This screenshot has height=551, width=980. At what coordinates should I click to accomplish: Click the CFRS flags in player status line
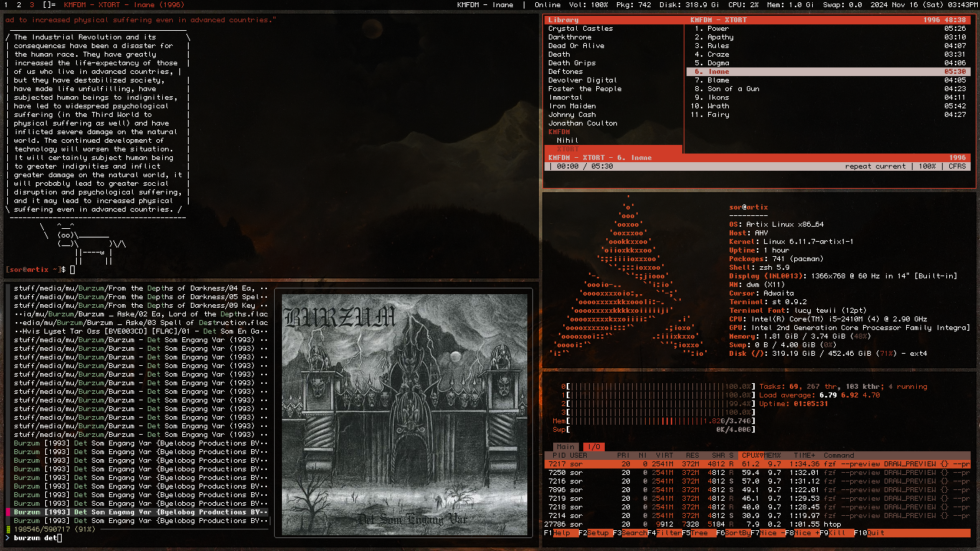point(958,166)
